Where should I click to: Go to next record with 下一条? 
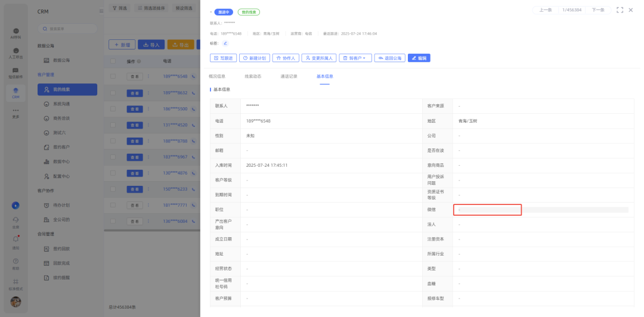597,10
